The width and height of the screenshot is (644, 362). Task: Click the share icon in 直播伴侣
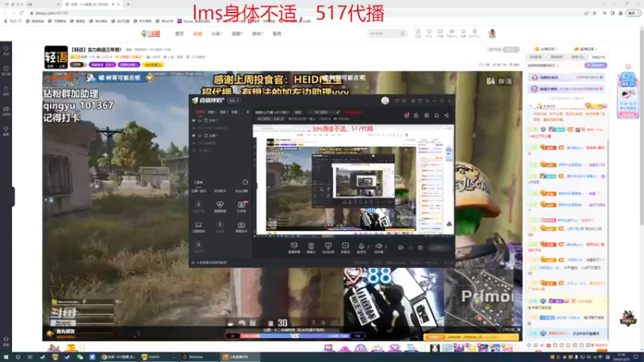(x=447, y=115)
